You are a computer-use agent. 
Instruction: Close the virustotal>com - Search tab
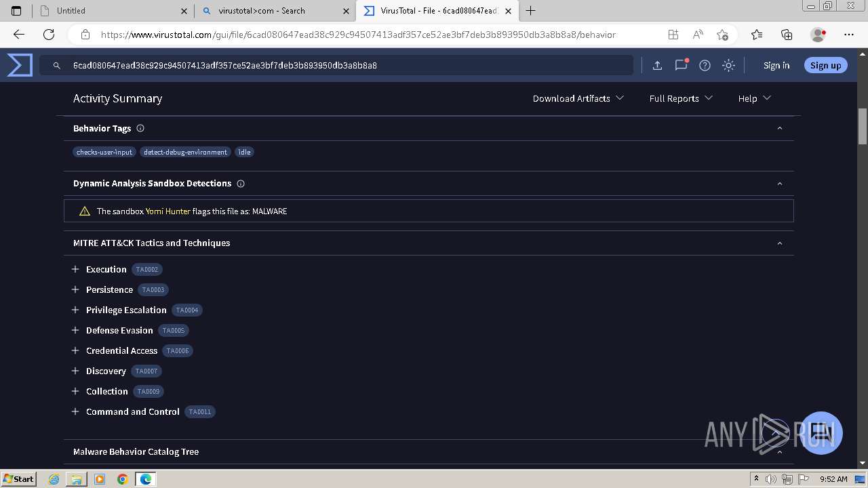pos(346,11)
